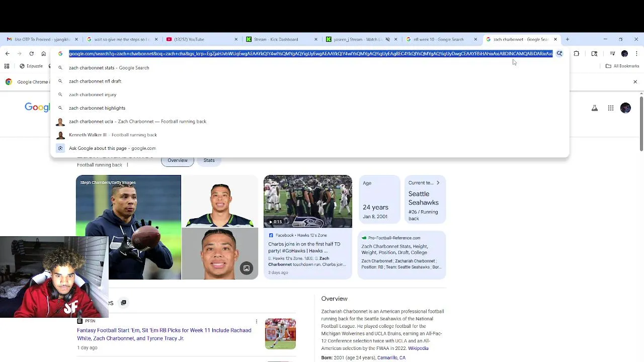This screenshot has width=644, height=362.
Task: Click the multi-image icon beside stories heading
Action: coord(123,303)
